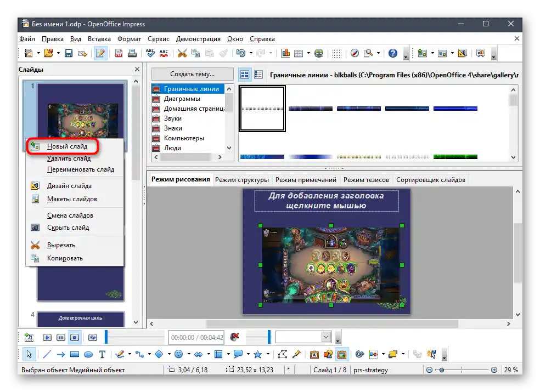Insert a chart via toolbar icon
Image resolution: width=540 pixels, height=392 pixels.
(x=285, y=53)
